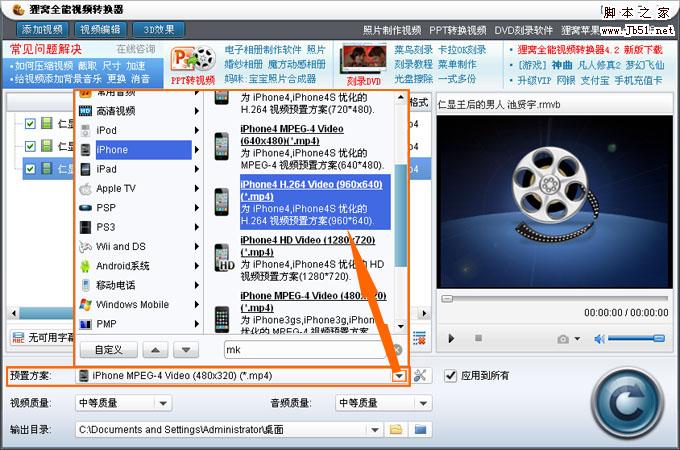Choose iPhone4 MPEG-4 Video (640x480) preset
The image size is (680, 450).
[x=302, y=147]
